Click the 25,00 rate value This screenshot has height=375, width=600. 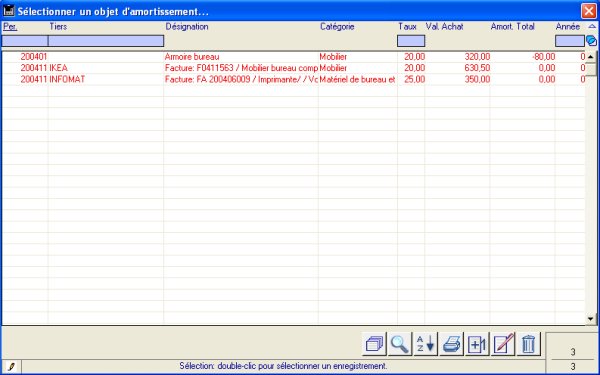414,79
